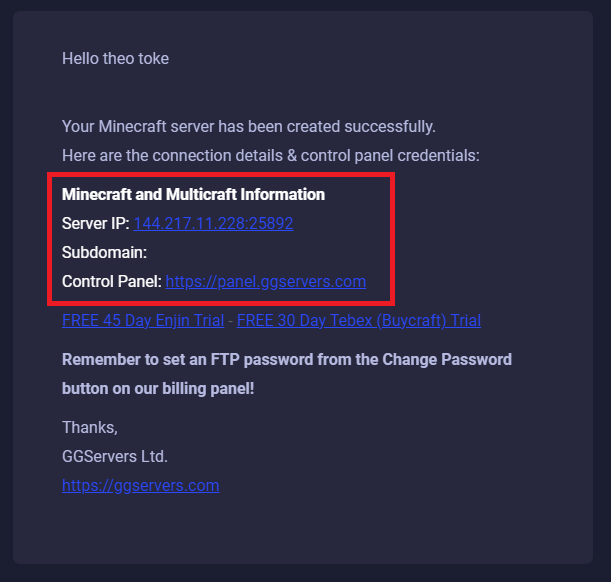Open the server IP address 144.217.11.228:25892 link
The height and width of the screenshot is (582, 611).
[213, 224]
